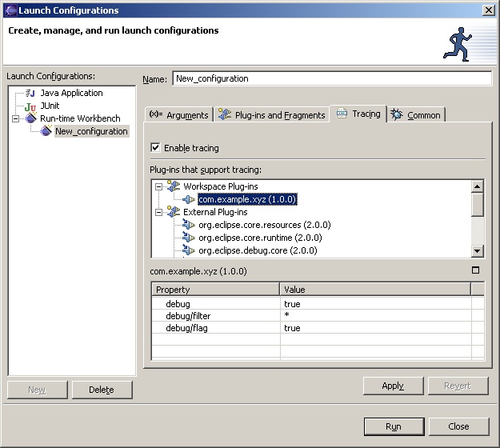This screenshot has height=448, width=500.
Task: Click the New_configuration item icon
Action: tap(46, 131)
